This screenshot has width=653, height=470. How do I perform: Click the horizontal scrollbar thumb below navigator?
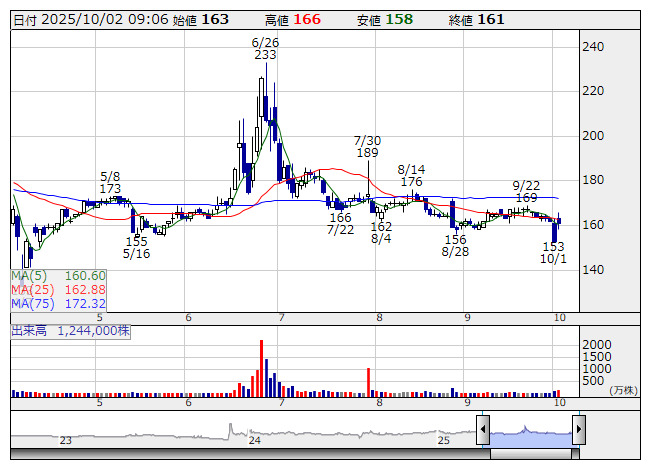(530, 453)
